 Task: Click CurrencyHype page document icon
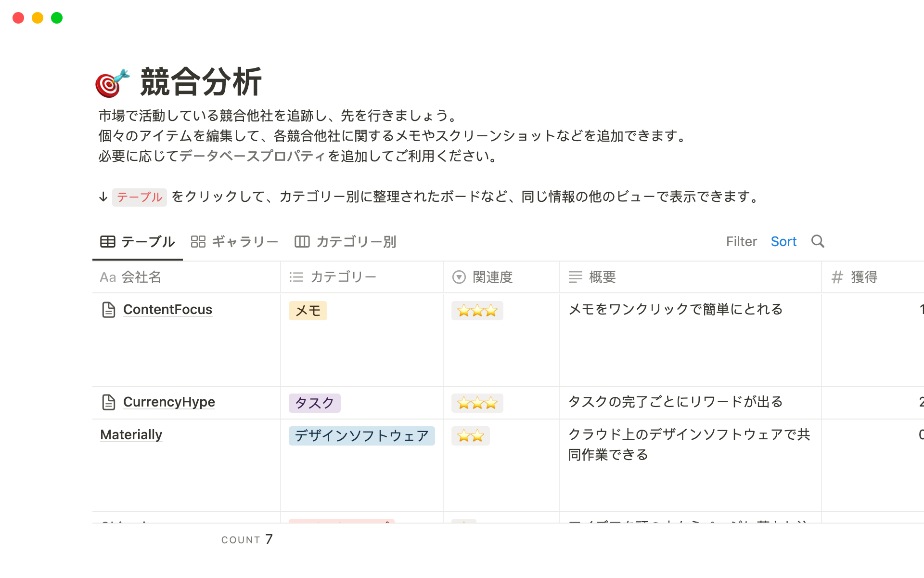pos(109,402)
